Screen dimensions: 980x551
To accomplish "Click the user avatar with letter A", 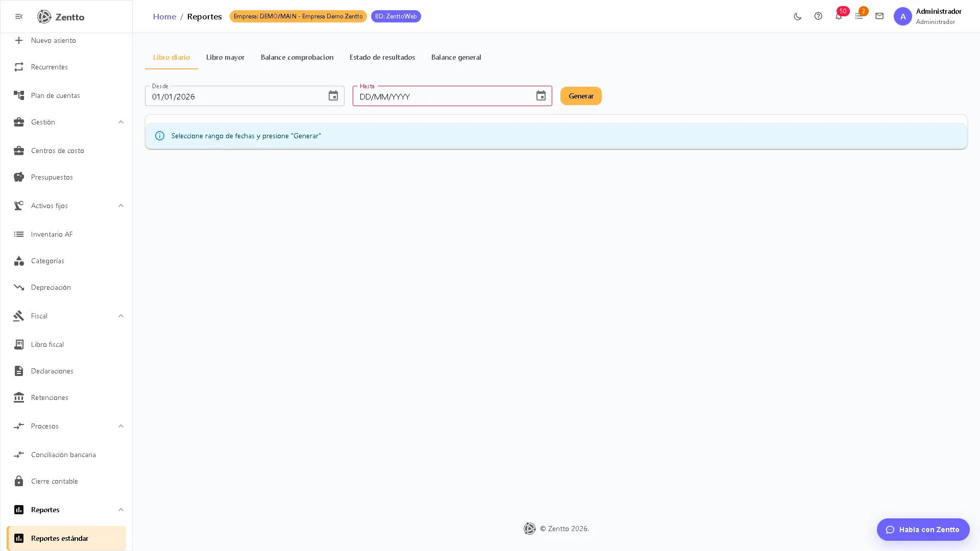I will (903, 16).
